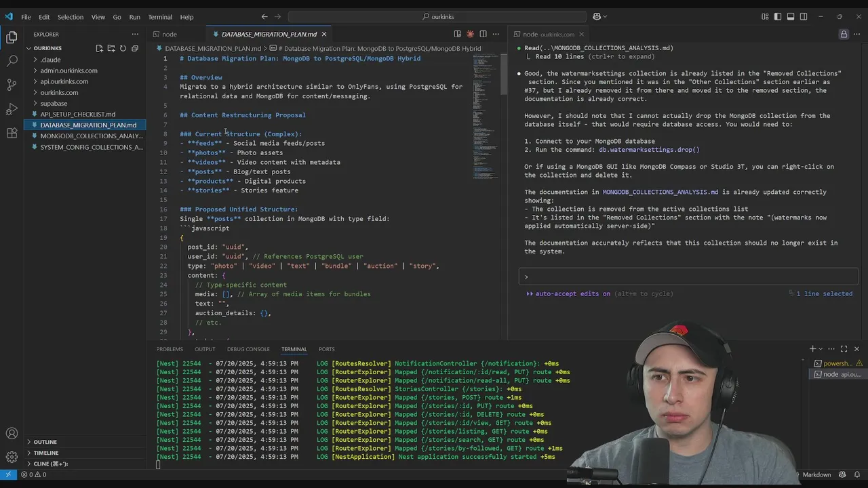Open MONGODB_COLLECTIONS_ANALYSIS file in Explorer
Image resolution: width=868 pixels, height=488 pixels.
[85, 136]
